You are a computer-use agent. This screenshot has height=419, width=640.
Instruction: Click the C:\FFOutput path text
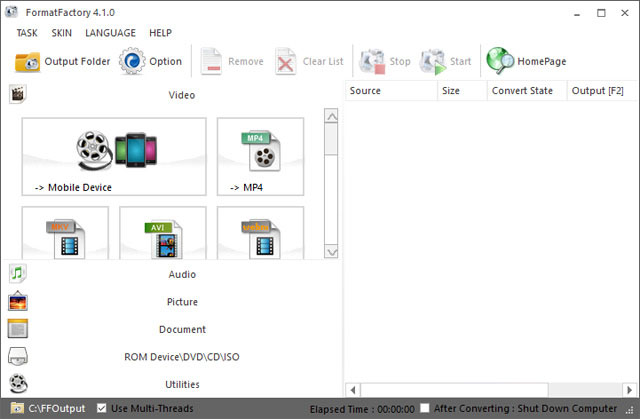[x=57, y=408]
